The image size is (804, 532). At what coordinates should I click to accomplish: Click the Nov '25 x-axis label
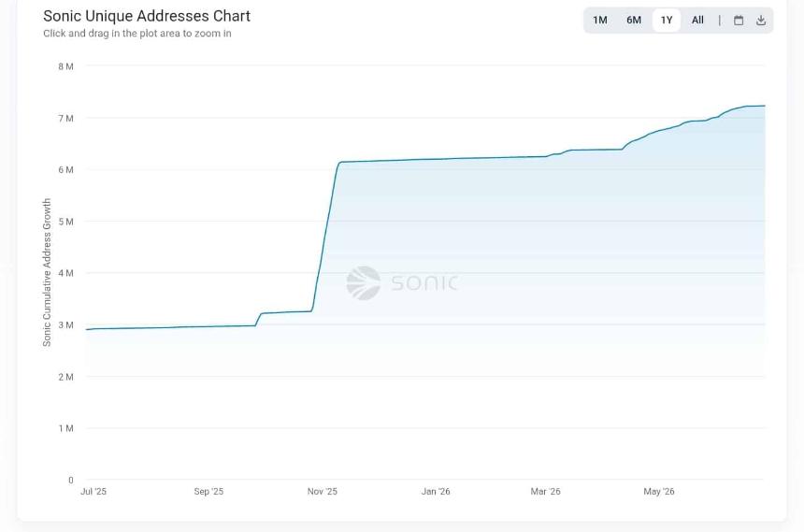tap(322, 491)
